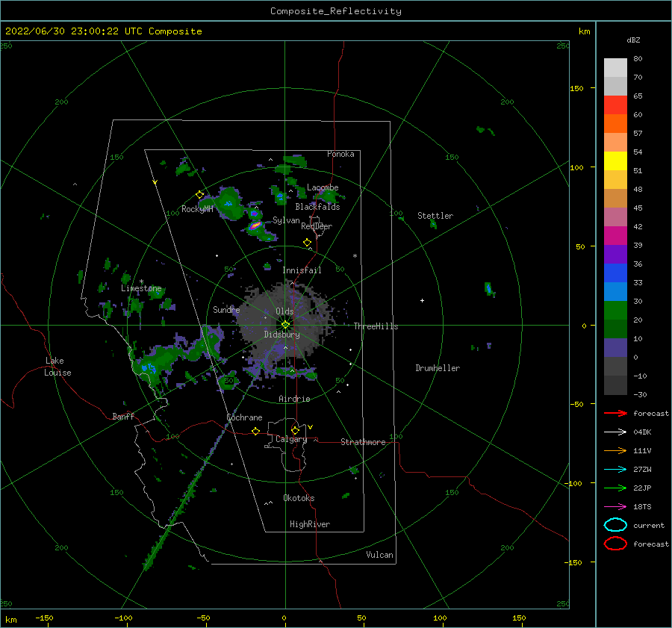This screenshot has width=672, height=628.
Task: Click the yellow diamond marker under Cochrane
Action: point(256,431)
